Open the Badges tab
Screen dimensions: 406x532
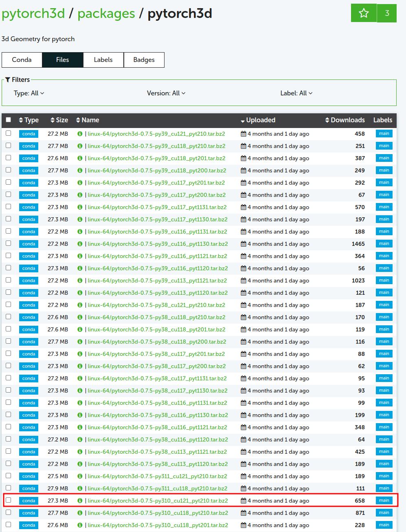tap(144, 60)
